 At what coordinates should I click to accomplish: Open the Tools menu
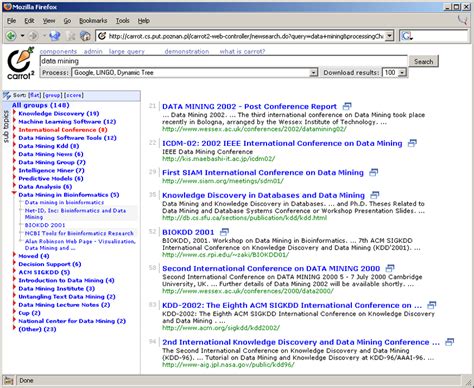tap(122, 21)
